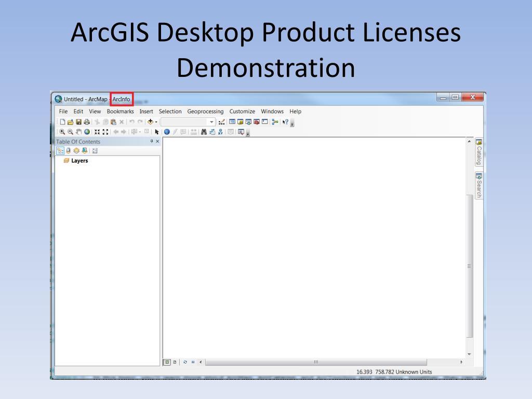Launch the ModelBuilder window icon

tap(275, 122)
